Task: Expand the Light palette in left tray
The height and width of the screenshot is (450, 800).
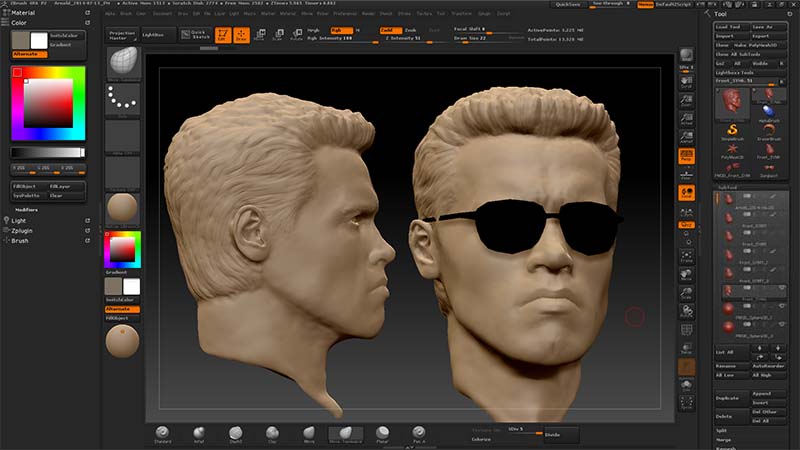Action: click(18, 220)
